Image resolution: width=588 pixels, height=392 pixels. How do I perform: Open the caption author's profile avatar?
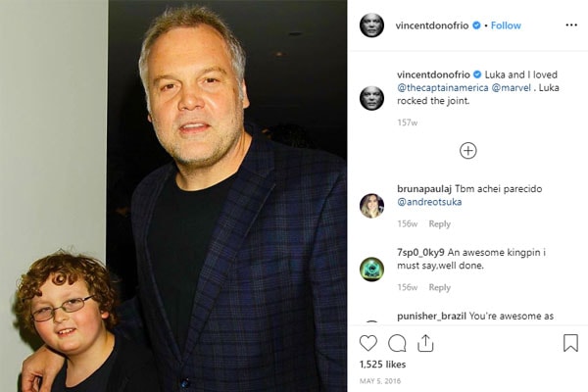click(x=371, y=97)
